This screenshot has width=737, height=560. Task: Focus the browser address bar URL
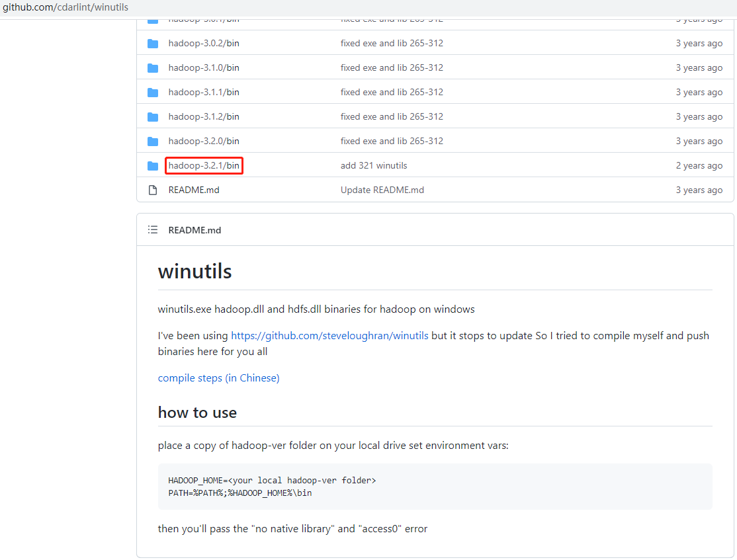(x=66, y=8)
